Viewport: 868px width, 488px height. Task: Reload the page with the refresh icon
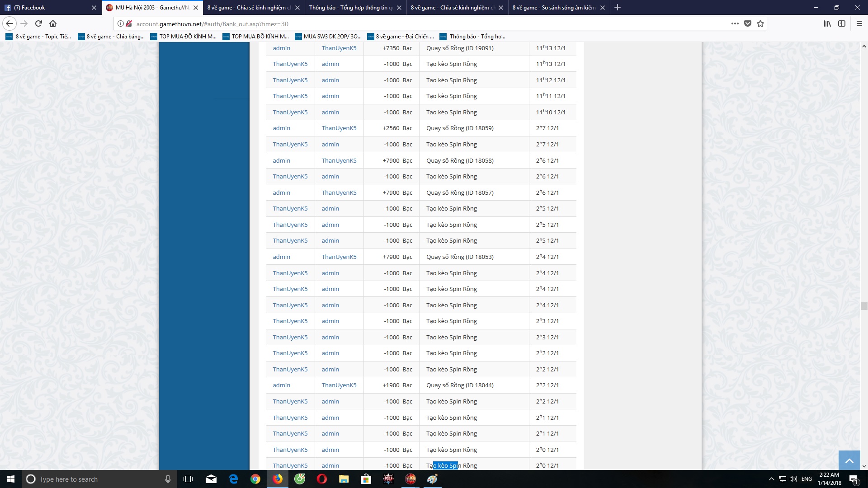39,23
